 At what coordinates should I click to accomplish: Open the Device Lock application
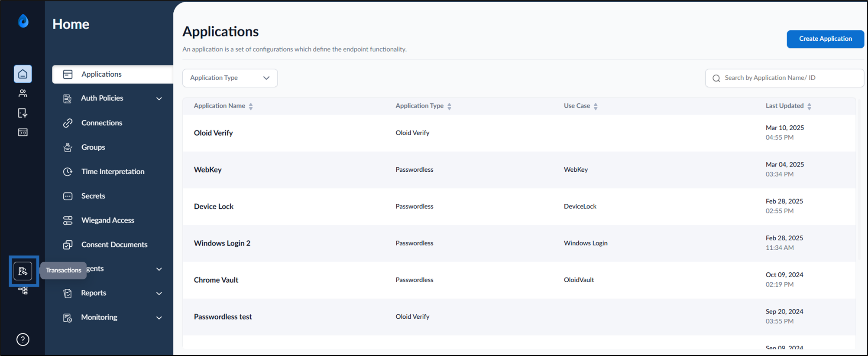click(214, 206)
